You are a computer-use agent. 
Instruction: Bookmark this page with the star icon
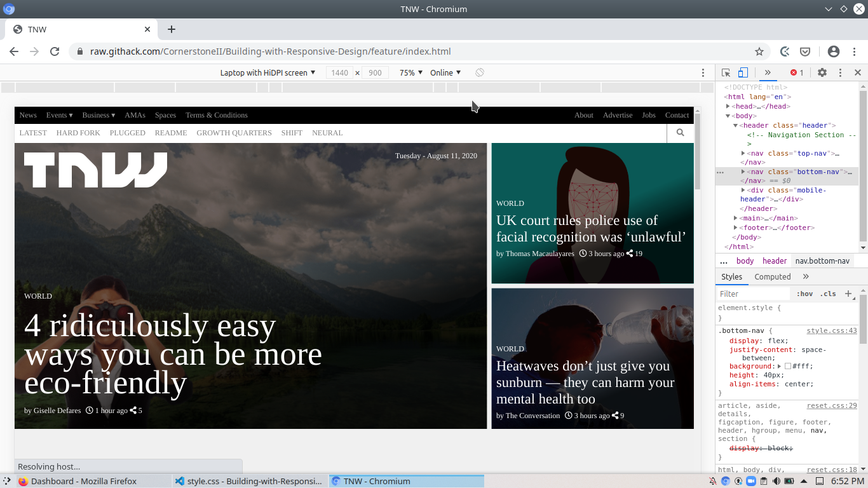click(x=759, y=51)
